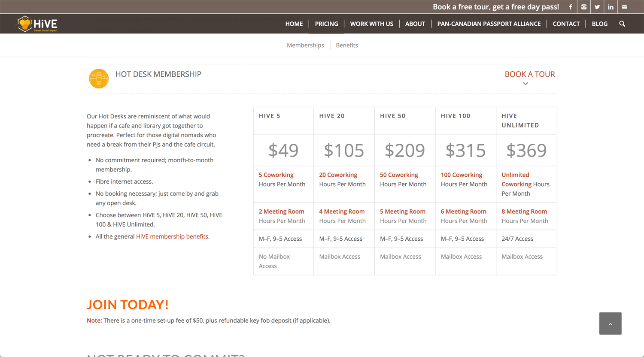This screenshot has height=357, width=644.
Task: Click the Hot Desk Membership heading
Action: (x=158, y=74)
